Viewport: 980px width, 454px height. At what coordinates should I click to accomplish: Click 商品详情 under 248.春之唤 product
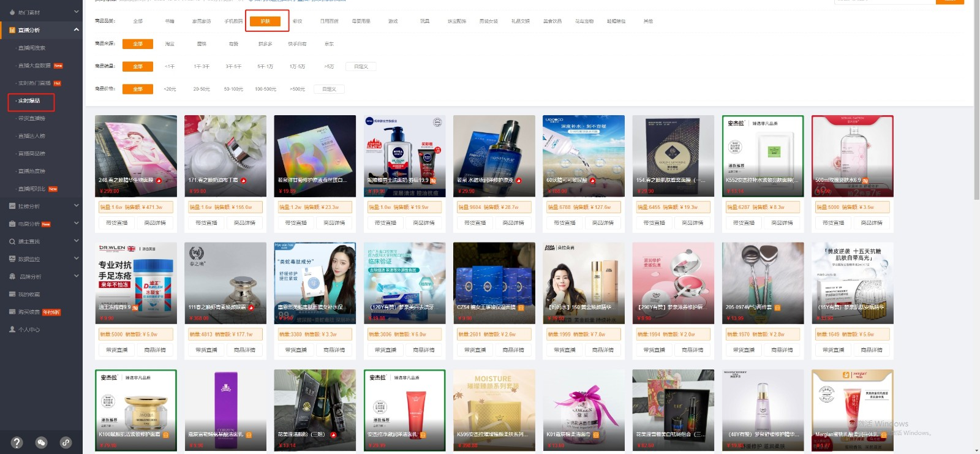click(155, 222)
